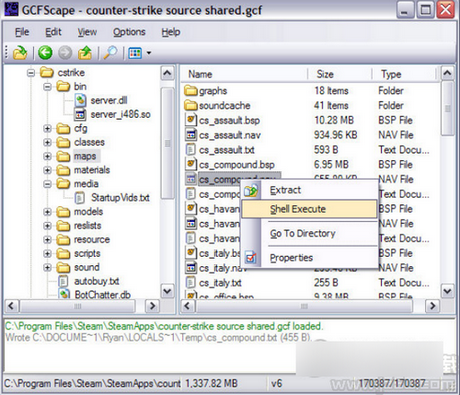Expand the resource folder node
460x395 pixels.
(x=47, y=240)
